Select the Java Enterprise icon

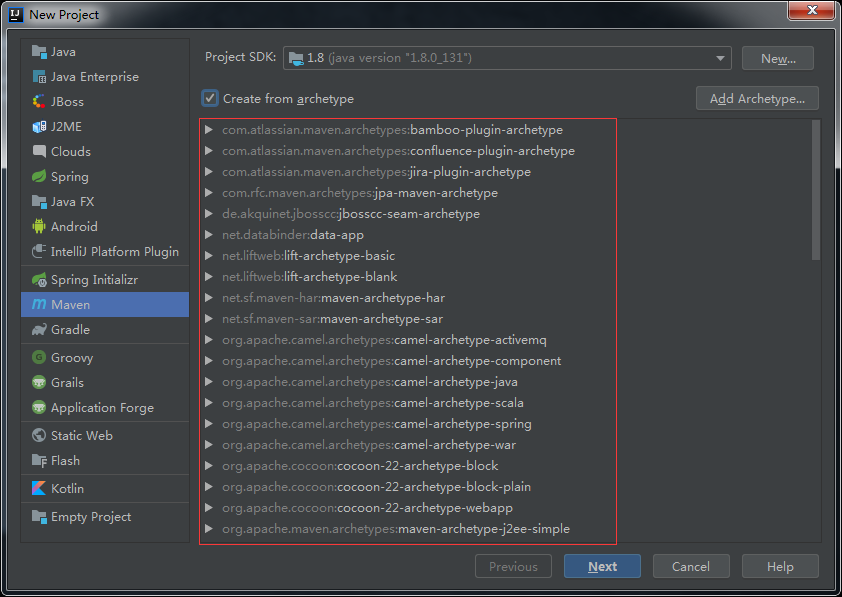click(x=39, y=77)
